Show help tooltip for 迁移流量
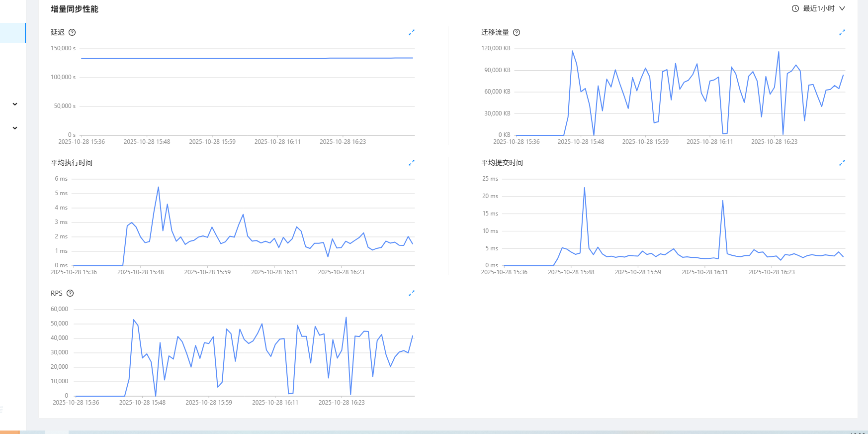 coord(517,32)
